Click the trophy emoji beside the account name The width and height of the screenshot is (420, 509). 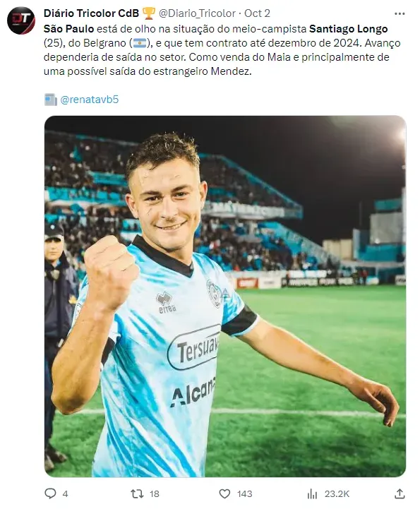[149, 13]
